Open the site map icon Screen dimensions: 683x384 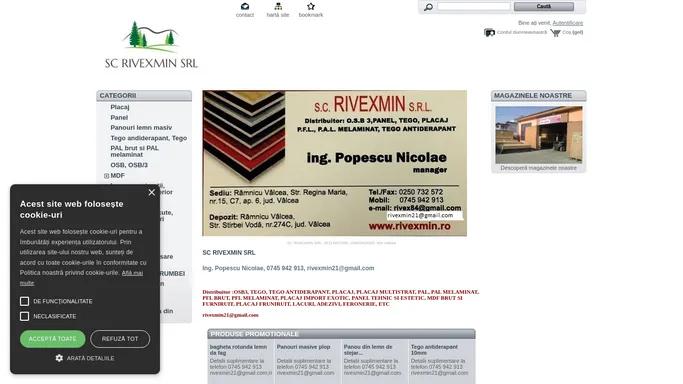point(278,6)
